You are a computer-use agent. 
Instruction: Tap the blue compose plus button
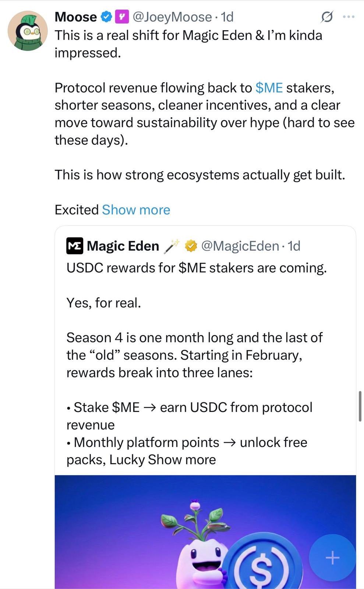point(332,558)
